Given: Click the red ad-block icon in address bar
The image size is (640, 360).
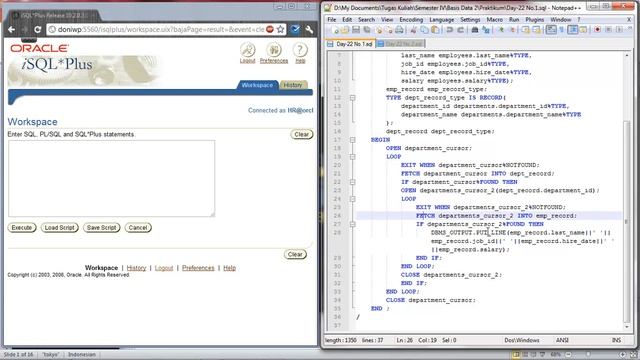Looking at the screenshot, I should click(x=270, y=29).
